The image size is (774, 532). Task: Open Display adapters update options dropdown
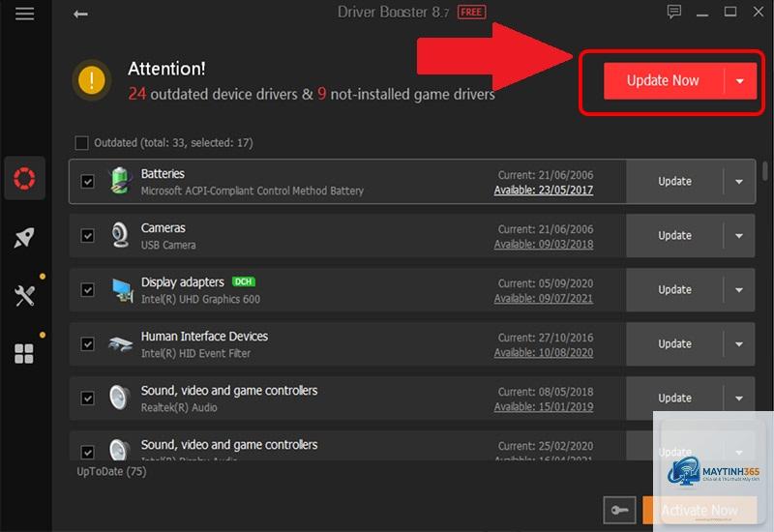point(739,290)
